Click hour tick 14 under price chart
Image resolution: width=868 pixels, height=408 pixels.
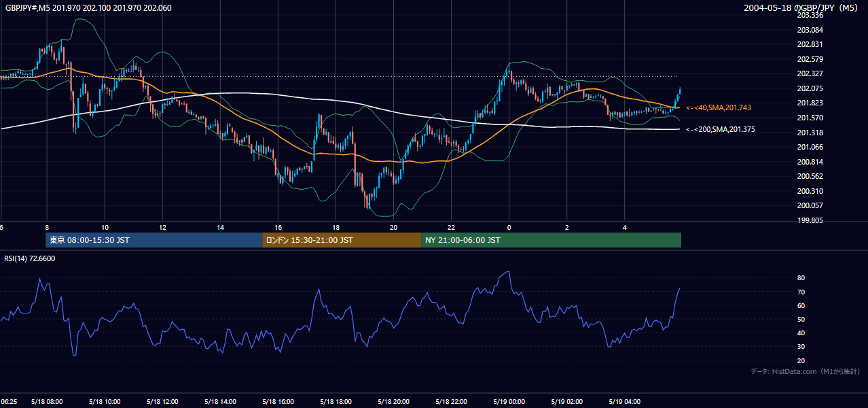click(220, 227)
